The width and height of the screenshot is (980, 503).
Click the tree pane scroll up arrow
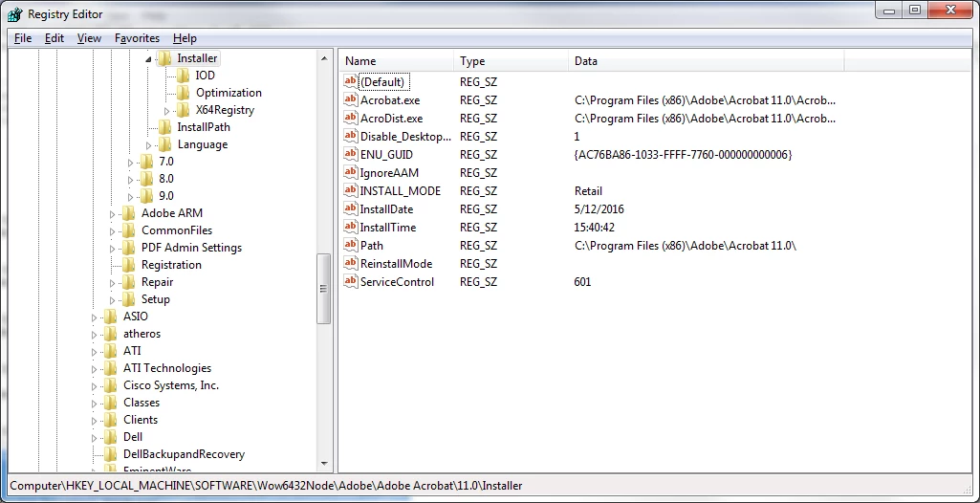coord(324,58)
